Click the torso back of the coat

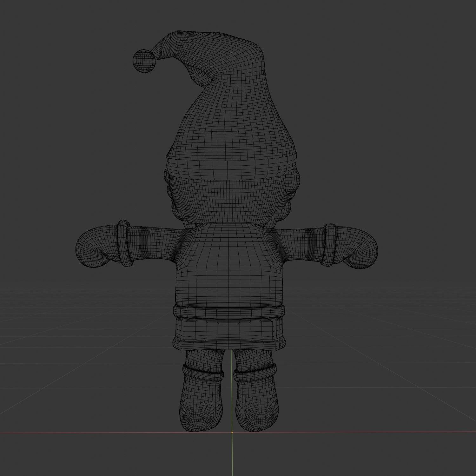click(x=228, y=263)
